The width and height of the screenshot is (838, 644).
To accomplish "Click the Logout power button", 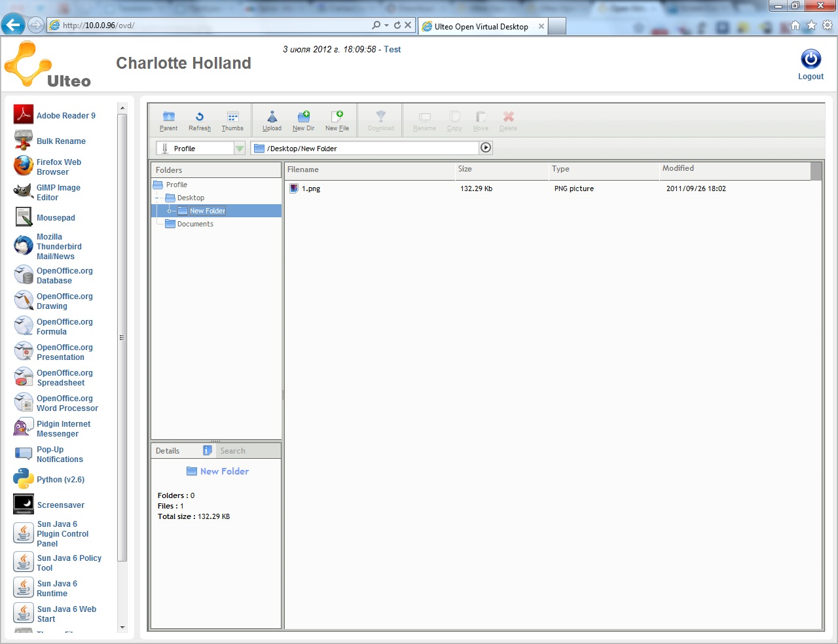I will pos(811,60).
